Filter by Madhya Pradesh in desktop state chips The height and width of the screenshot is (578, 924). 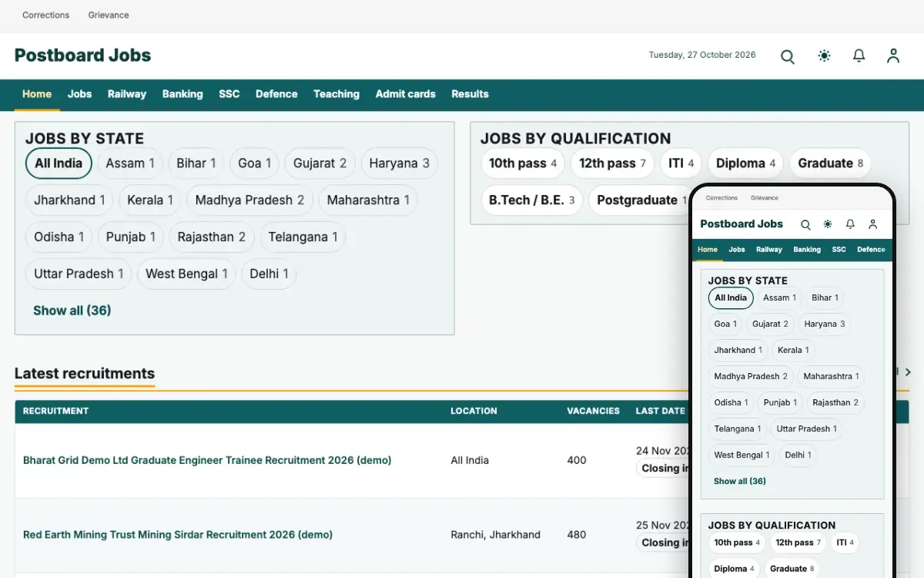coord(249,200)
